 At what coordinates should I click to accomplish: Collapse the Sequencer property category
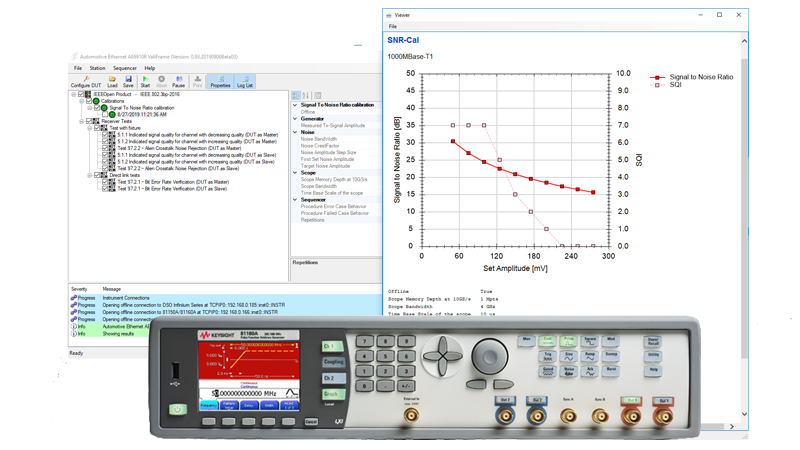click(x=295, y=200)
